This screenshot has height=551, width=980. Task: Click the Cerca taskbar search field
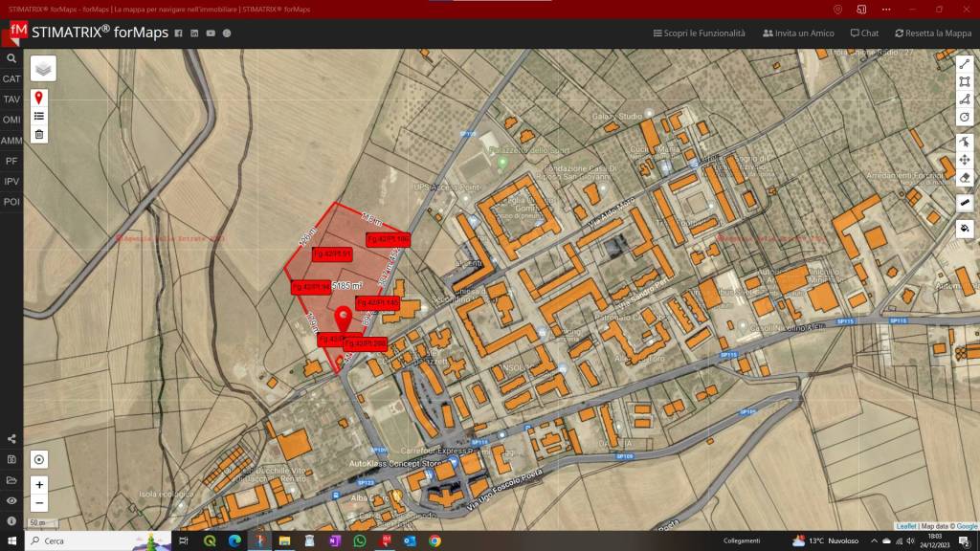pyautogui.click(x=98, y=541)
